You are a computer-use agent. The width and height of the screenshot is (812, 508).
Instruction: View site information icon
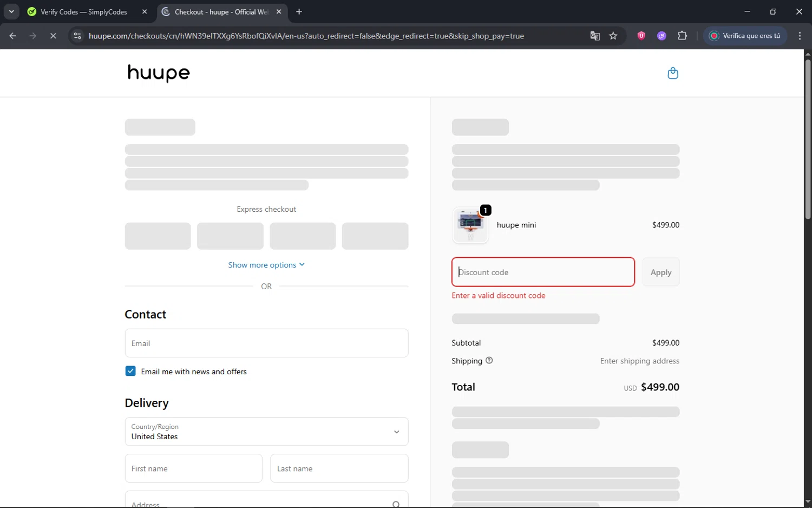coord(77,36)
